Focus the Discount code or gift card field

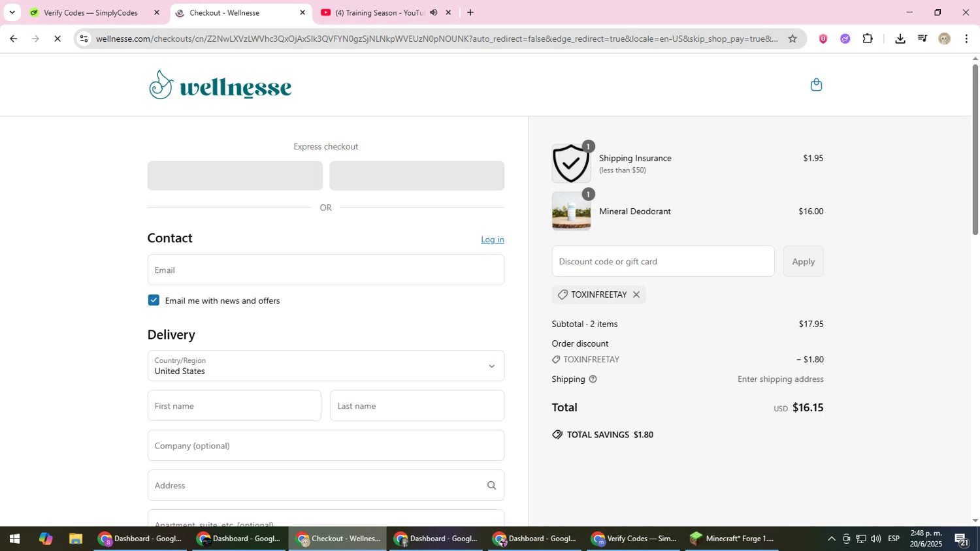click(x=663, y=261)
